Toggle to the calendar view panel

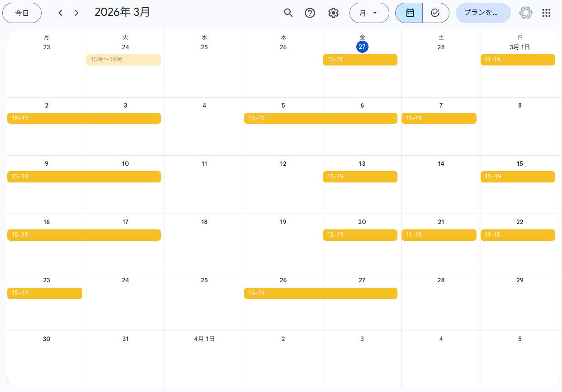click(409, 13)
